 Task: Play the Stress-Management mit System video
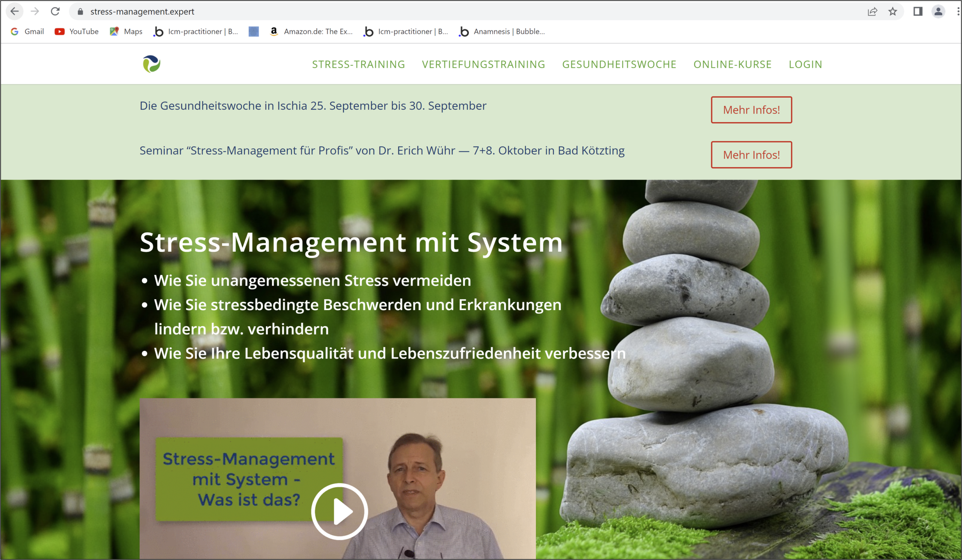pyautogui.click(x=339, y=511)
